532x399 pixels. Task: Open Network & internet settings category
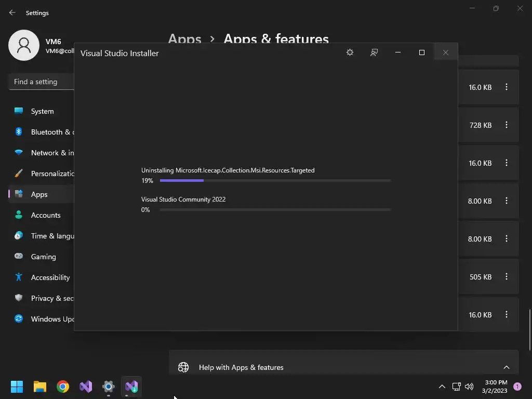(41, 153)
